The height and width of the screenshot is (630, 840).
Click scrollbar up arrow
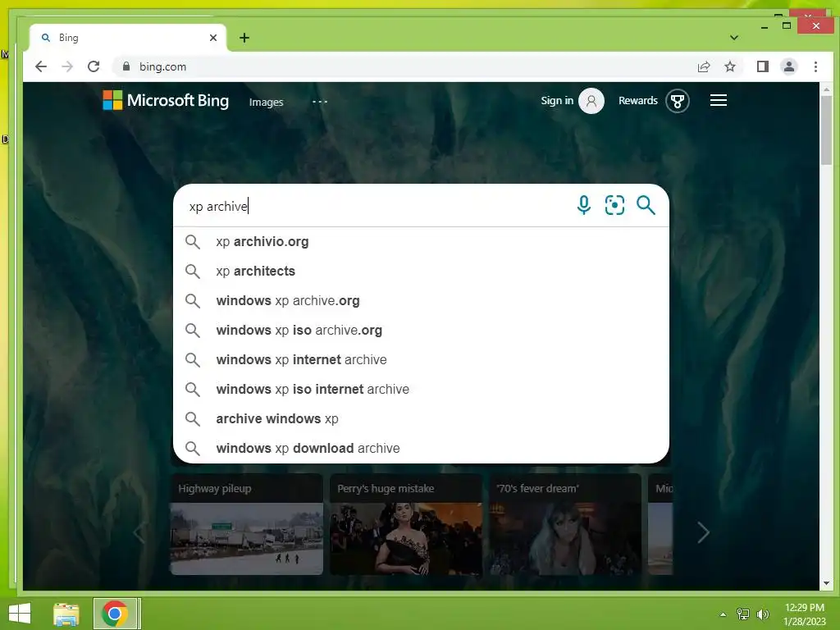tap(826, 89)
